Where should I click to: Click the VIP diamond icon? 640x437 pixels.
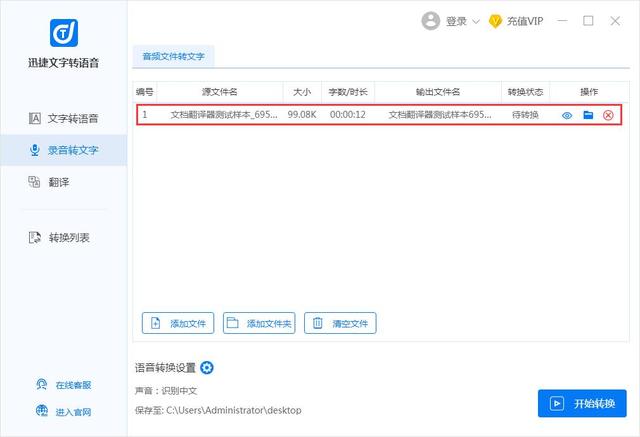click(495, 21)
